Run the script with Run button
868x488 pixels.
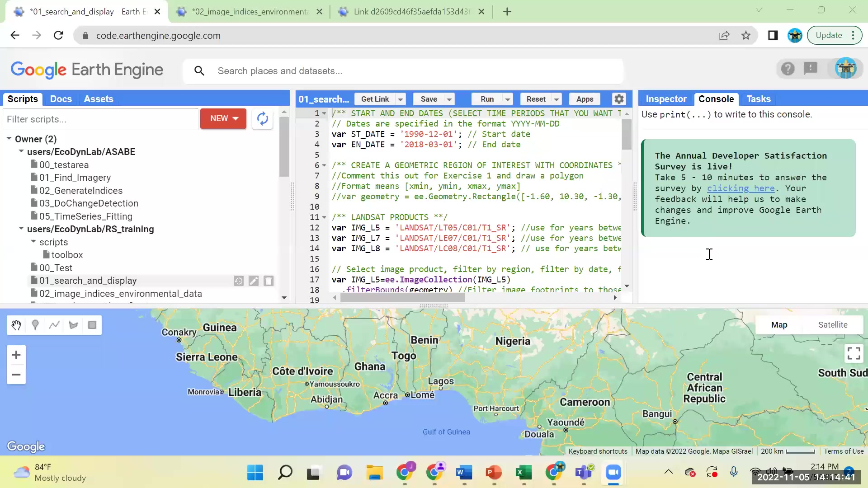point(487,99)
